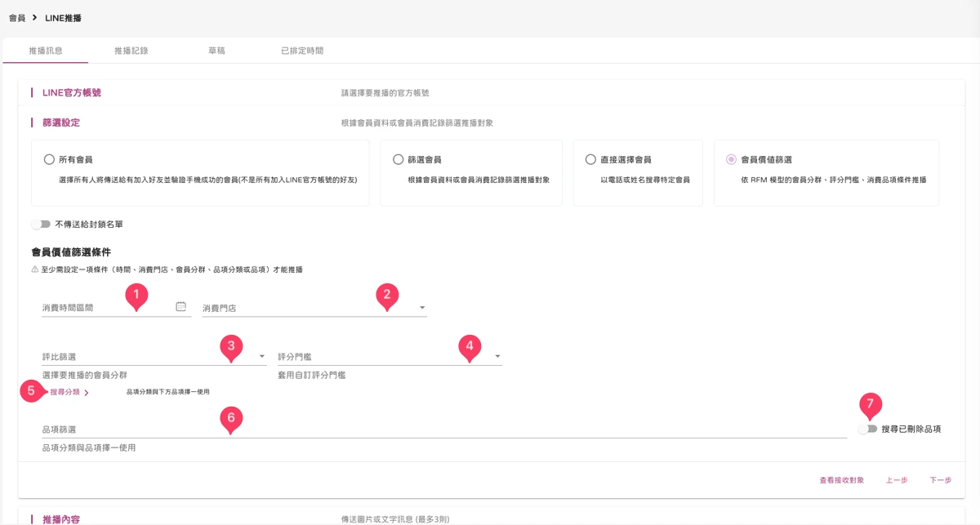The height and width of the screenshot is (525, 980).
Task: Open the 搜尋分類 link
Action: 69,393
